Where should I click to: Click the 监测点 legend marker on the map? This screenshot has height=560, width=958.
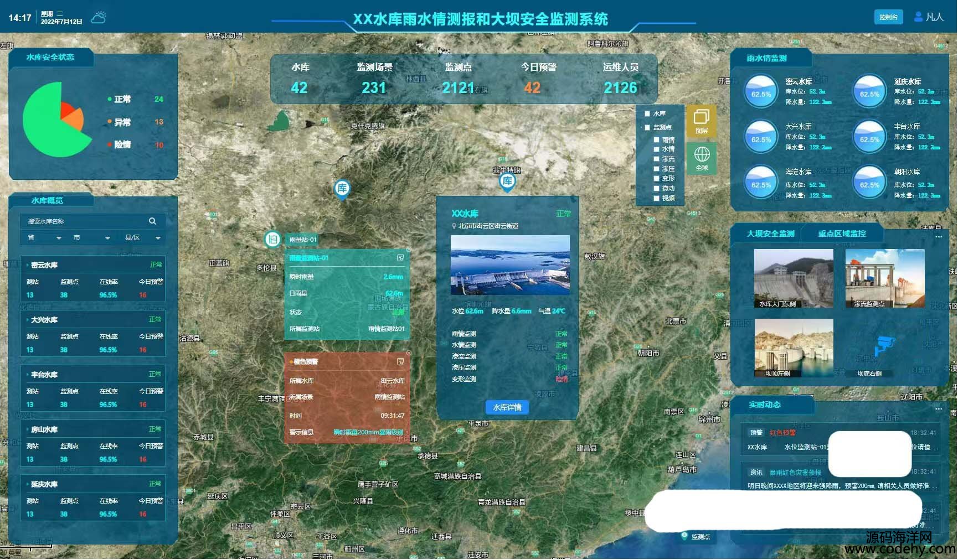pos(684,536)
